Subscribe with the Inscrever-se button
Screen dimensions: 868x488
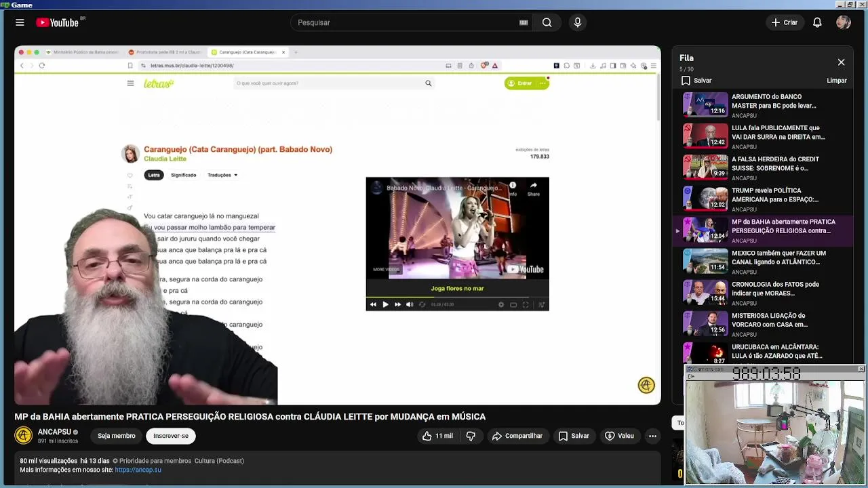[171, 436]
